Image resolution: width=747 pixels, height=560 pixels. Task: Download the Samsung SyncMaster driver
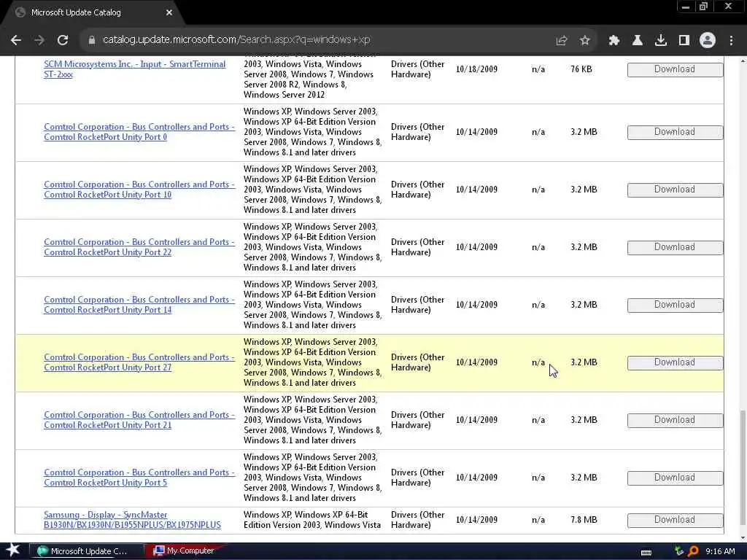point(675,521)
